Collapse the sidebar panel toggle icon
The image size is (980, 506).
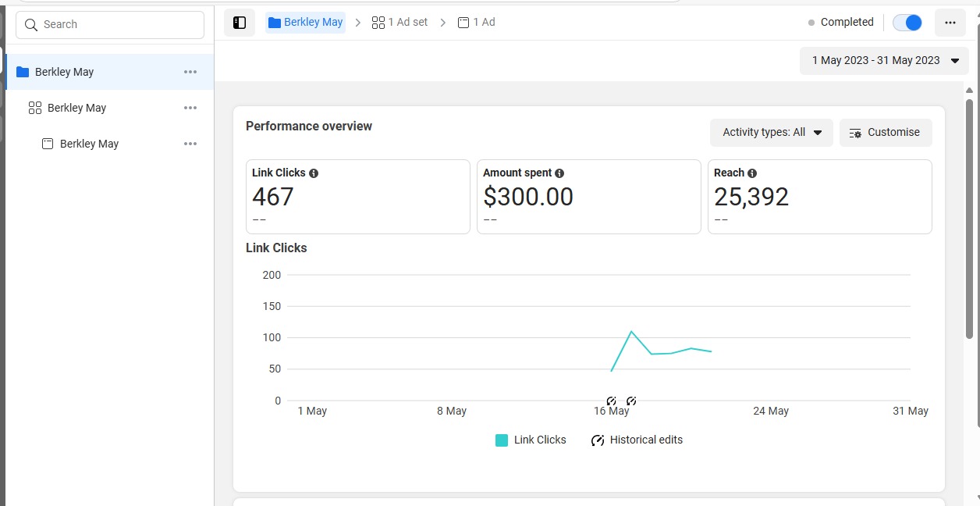(240, 23)
